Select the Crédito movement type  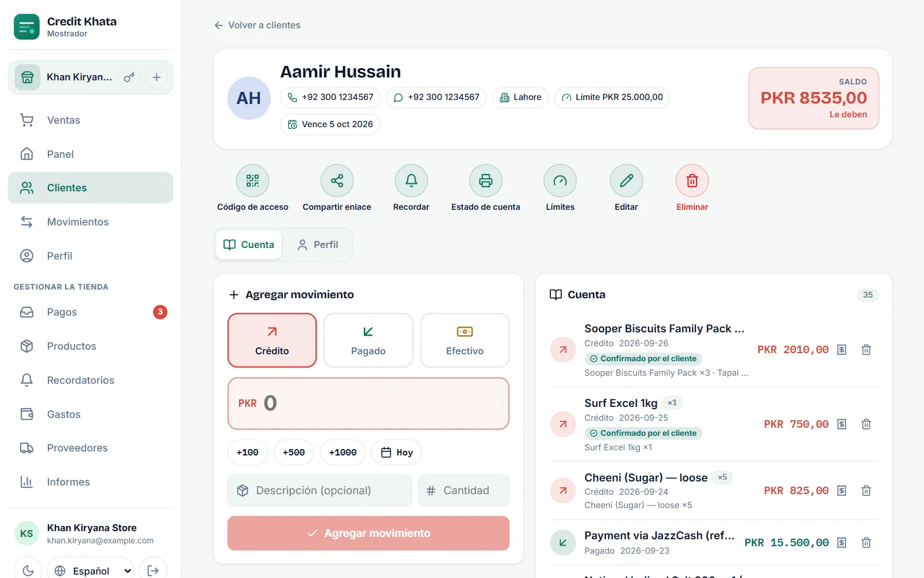pos(272,340)
